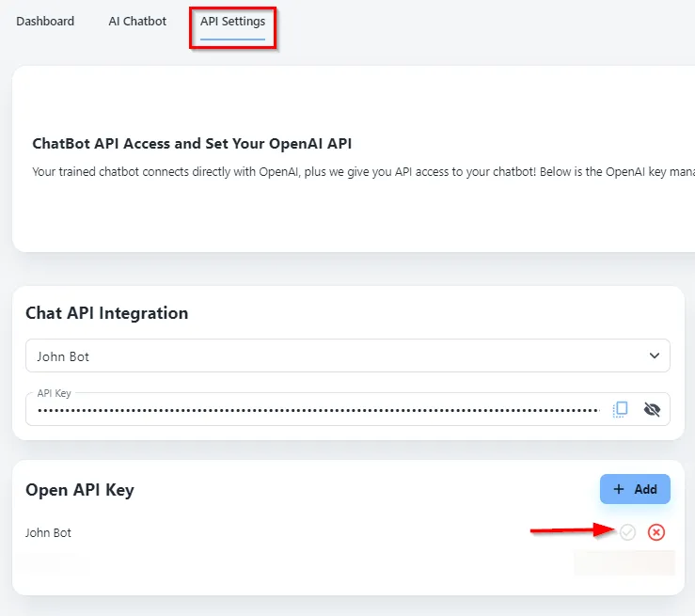Open the John Bot chatbot dropdown
This screenshot has width=695, height=616.
click(348, 355)
